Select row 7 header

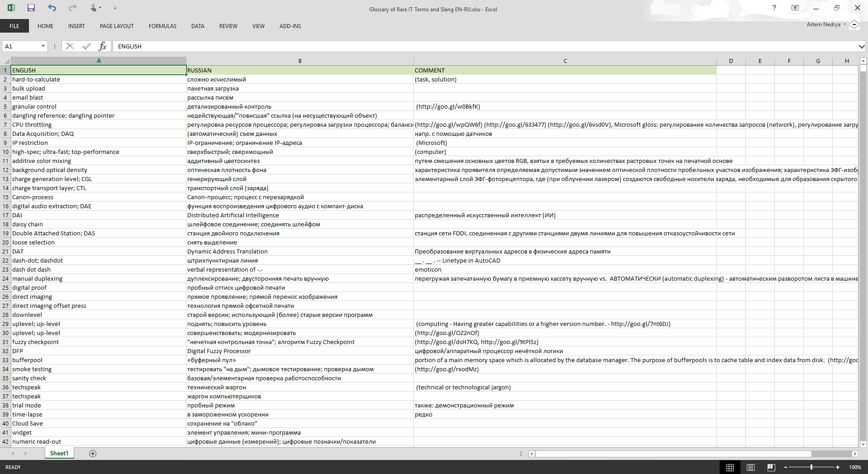point(5,124)
